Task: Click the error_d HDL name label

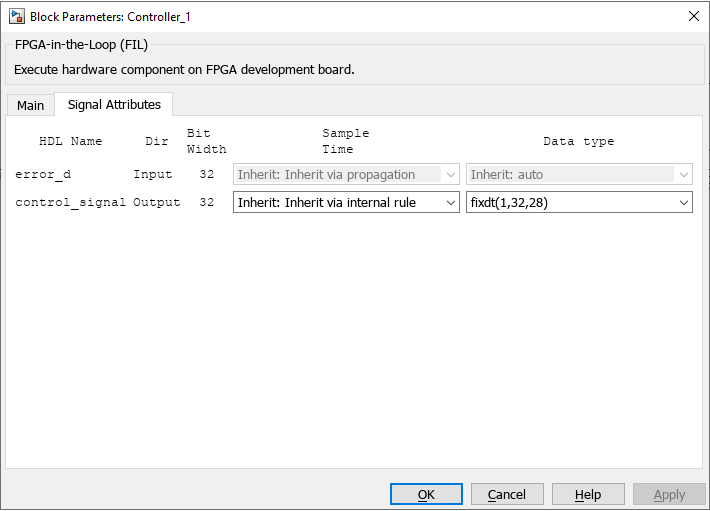Action: [x=43, y=174]
